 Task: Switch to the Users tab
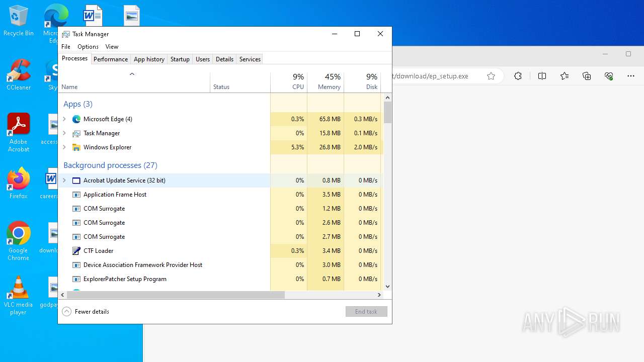click(x=203, y=59)
